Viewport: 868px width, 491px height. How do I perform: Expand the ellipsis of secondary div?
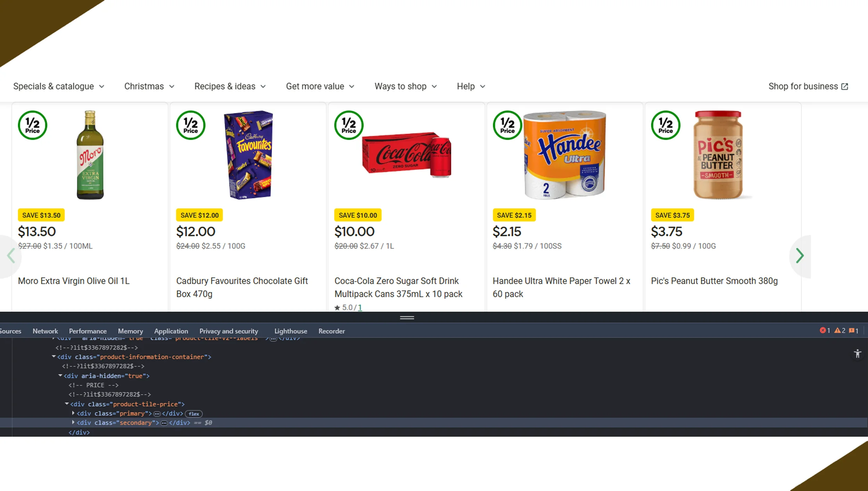164,423
